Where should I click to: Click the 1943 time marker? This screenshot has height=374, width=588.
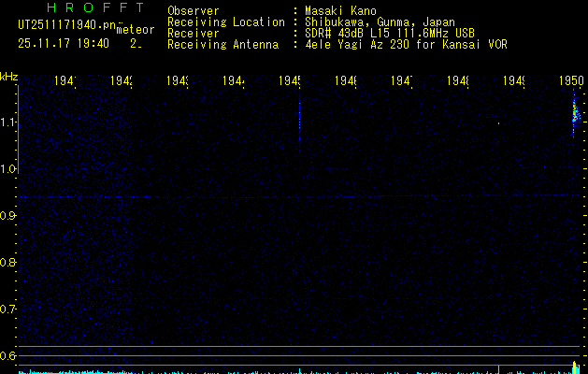[178, 82]
